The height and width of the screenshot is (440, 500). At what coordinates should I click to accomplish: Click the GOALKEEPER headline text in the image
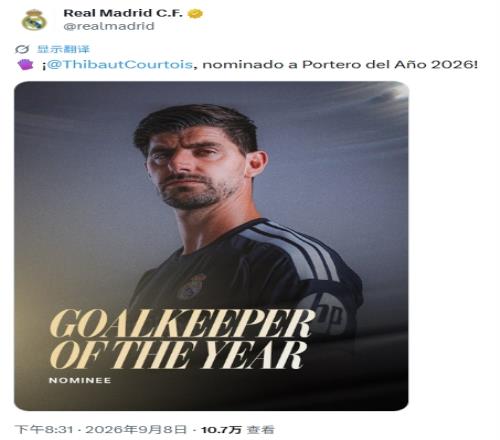tap(182, 323)
